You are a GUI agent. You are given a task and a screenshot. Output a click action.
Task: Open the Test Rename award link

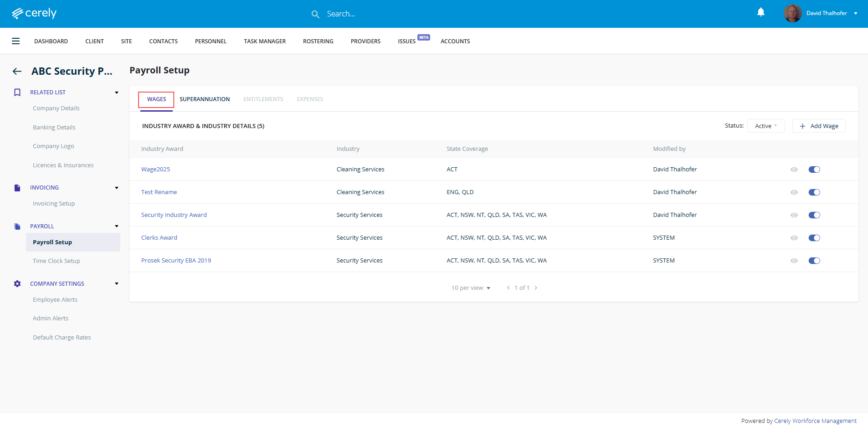pyautogui.click(x=159, y=192)
